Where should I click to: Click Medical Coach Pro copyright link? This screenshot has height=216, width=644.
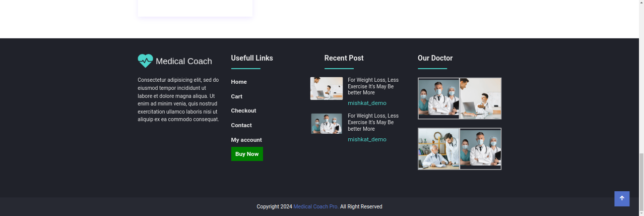[316, 207]
